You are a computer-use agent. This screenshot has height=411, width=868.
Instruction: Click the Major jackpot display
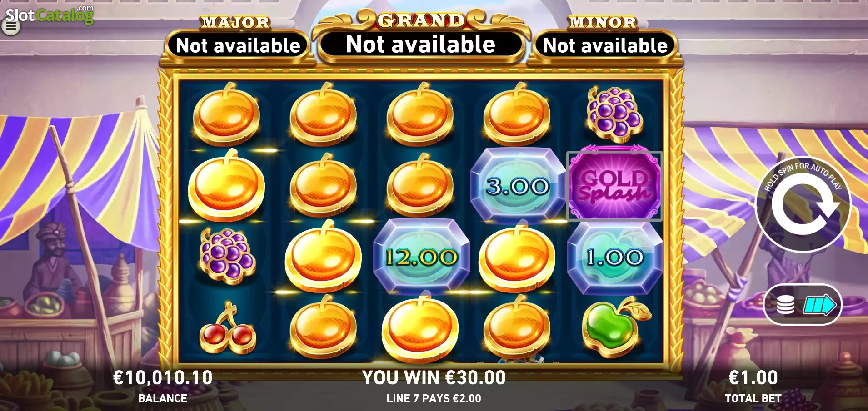(x=238, y=45)
